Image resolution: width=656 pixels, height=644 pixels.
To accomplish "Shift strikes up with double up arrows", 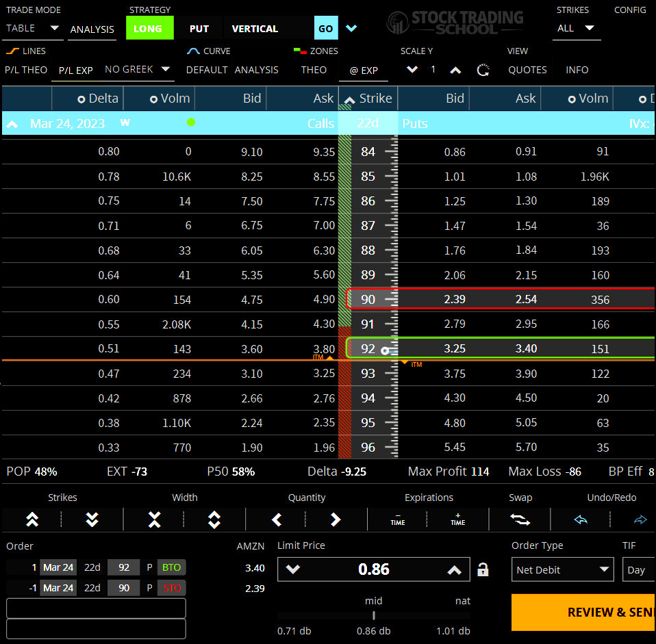I will tap(32, 519).
